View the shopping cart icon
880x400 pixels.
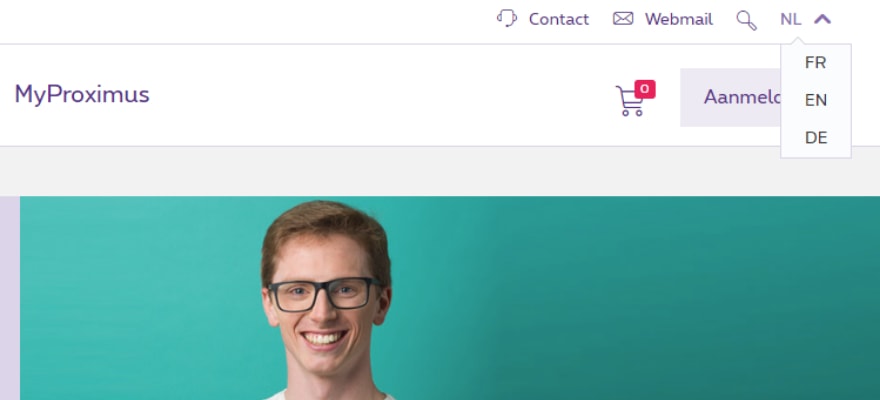coord(630,101)
